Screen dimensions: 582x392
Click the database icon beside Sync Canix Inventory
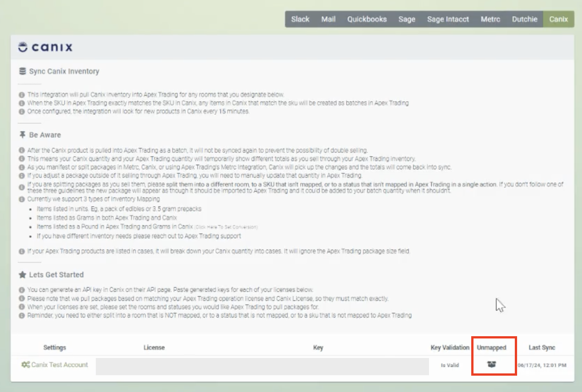(x=22, y=71)
